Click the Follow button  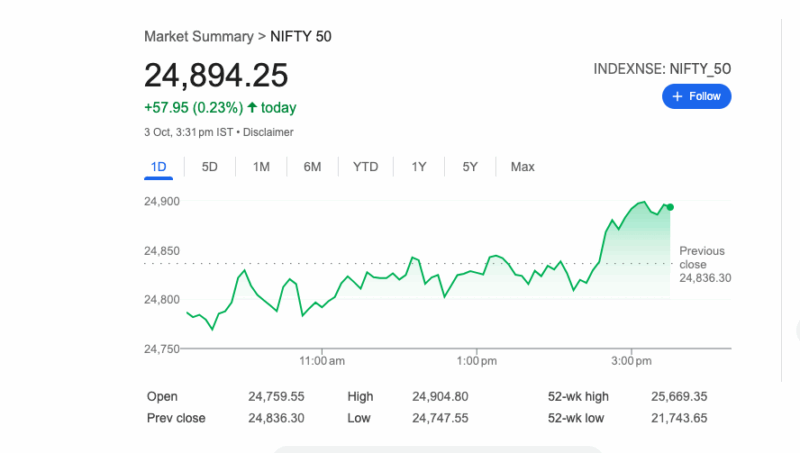coord(697,96)
